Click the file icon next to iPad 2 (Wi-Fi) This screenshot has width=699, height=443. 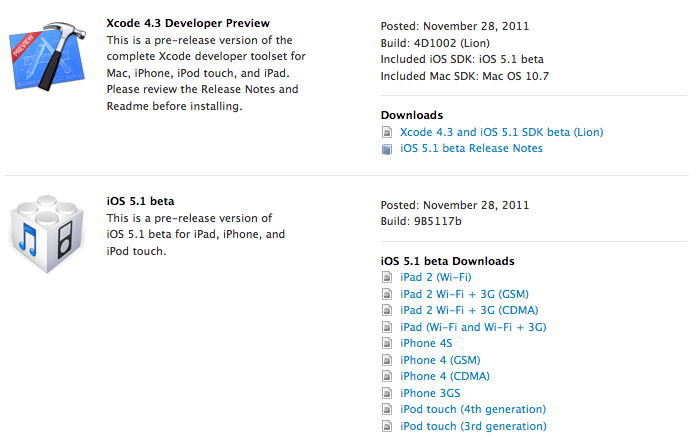point(387,277)
